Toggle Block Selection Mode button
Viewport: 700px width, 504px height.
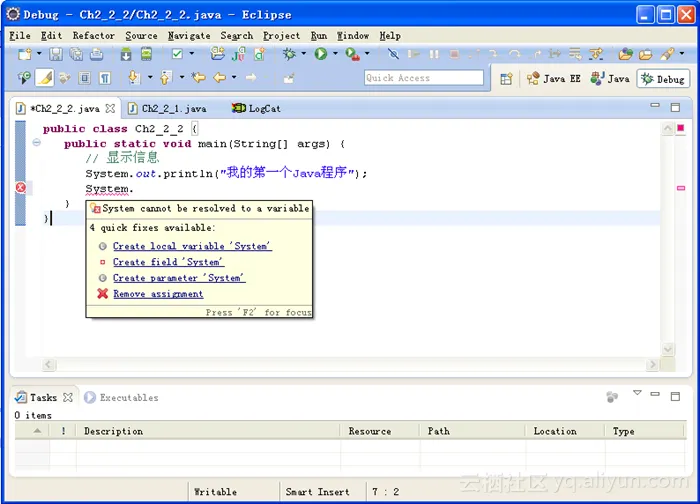pyautogui.click(x=85, y=78)
